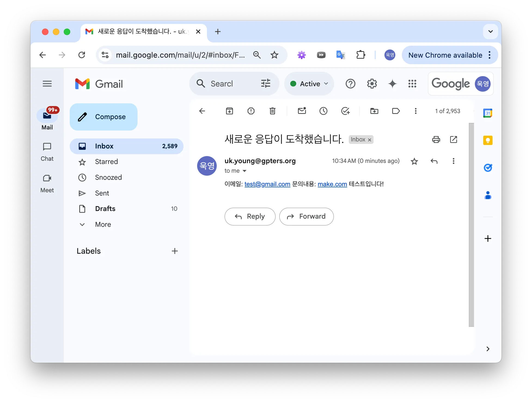
Task: Click the Compose button
Action: [x=103, y=117]
